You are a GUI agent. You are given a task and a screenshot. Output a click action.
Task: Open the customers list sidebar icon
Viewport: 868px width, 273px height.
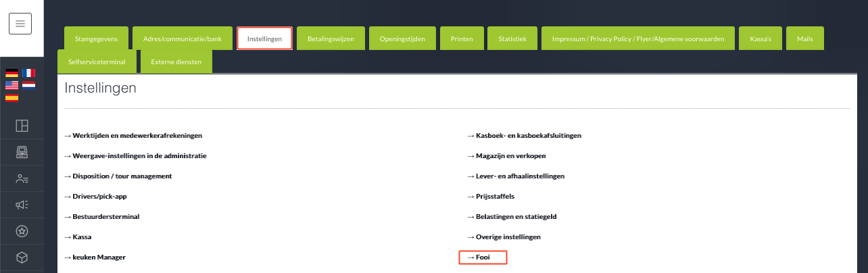pyautogui.click(x=22, y=178)
